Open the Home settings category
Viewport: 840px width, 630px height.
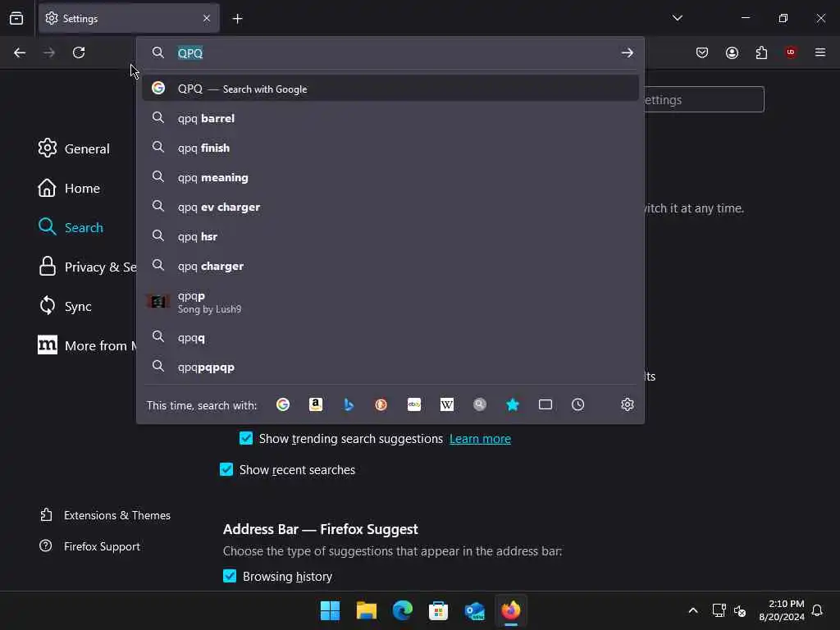(69, 188)
